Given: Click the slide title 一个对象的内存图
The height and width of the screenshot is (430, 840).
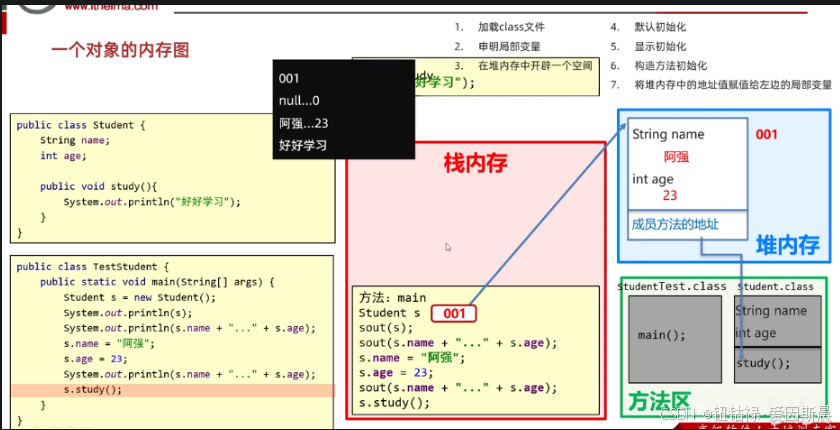Looking at the screenshot, I should click(x=121, y=51).
